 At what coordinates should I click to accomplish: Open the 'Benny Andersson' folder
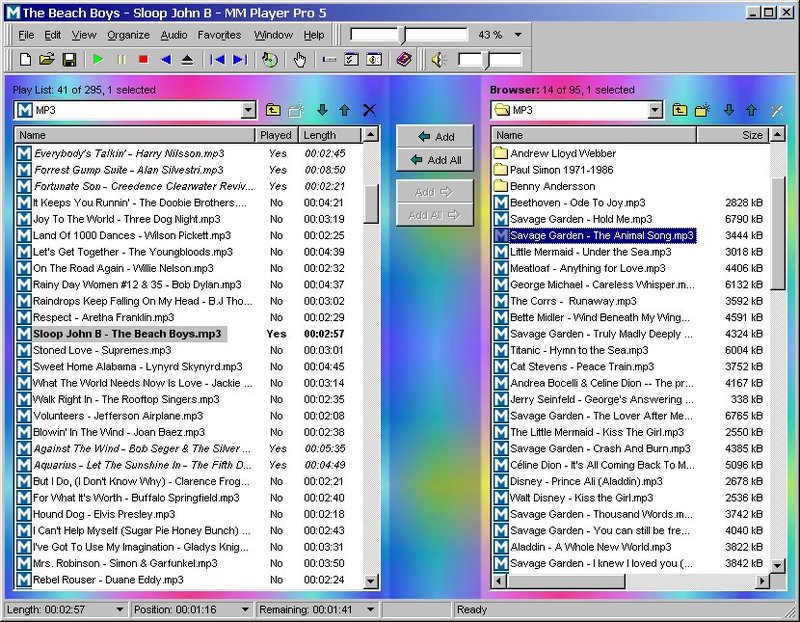[x=553, y=186]
